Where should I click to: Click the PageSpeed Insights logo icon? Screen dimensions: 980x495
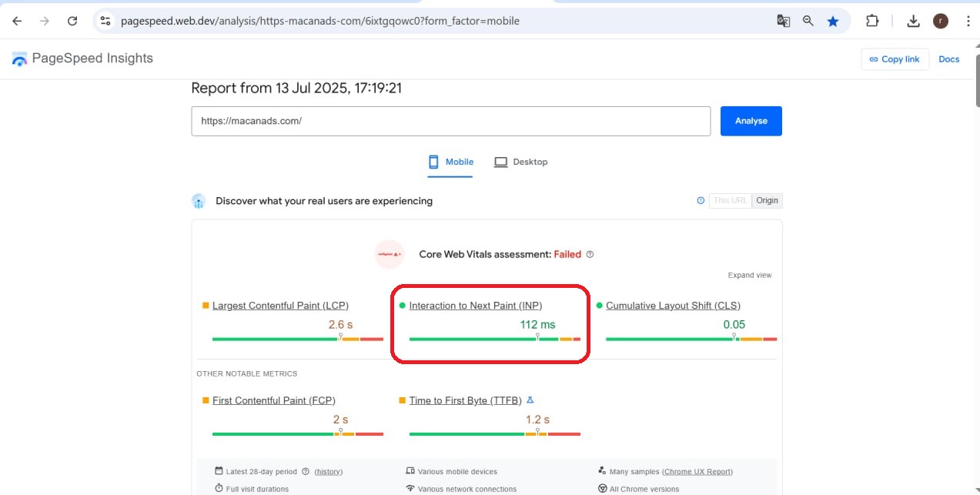tap(18, 58)
